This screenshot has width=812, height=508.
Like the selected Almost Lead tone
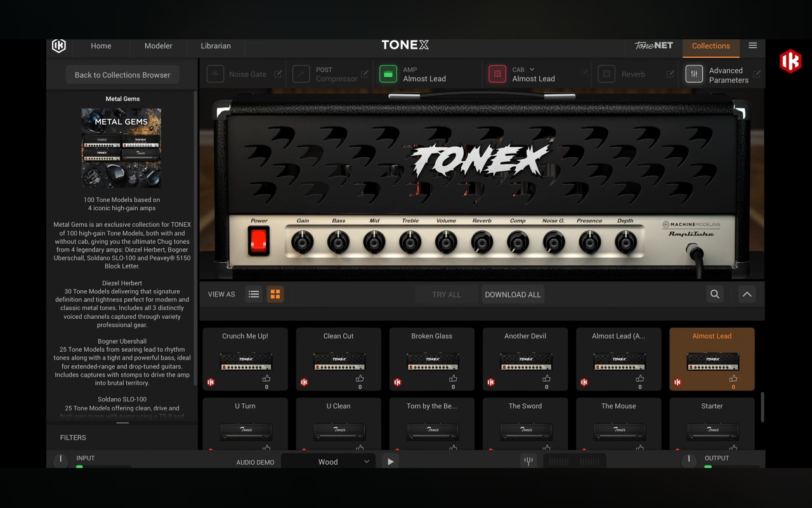(x=733, y=378)
